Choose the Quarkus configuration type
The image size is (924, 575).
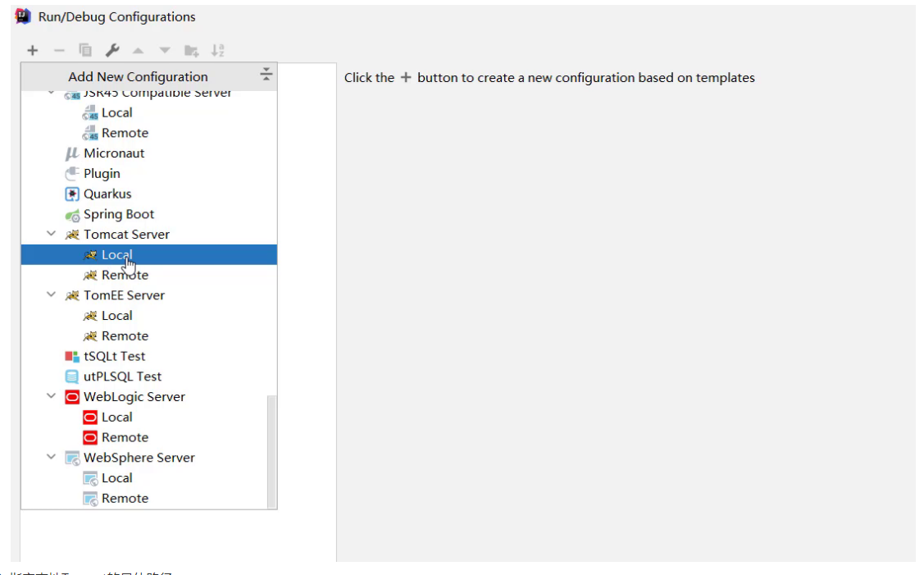tap(149, 194)
